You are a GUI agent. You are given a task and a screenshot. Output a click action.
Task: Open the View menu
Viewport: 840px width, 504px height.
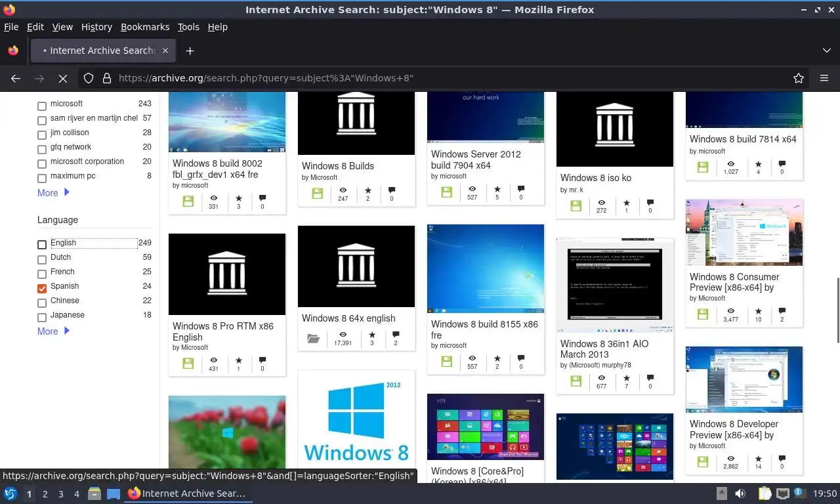coord(62,27)
